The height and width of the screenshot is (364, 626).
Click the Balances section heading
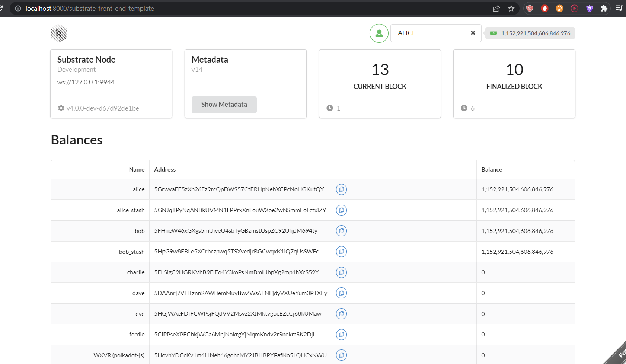tap(77, 140)
